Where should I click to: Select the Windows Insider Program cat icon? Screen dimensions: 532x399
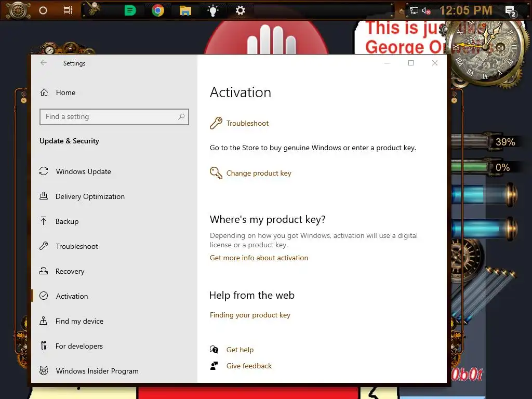(44, 370)
